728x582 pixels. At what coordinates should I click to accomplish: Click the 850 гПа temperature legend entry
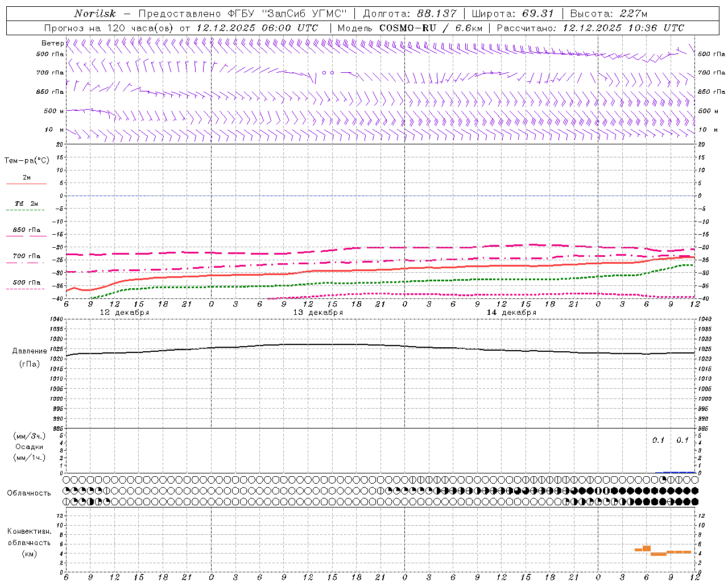[x=26, y=230]
